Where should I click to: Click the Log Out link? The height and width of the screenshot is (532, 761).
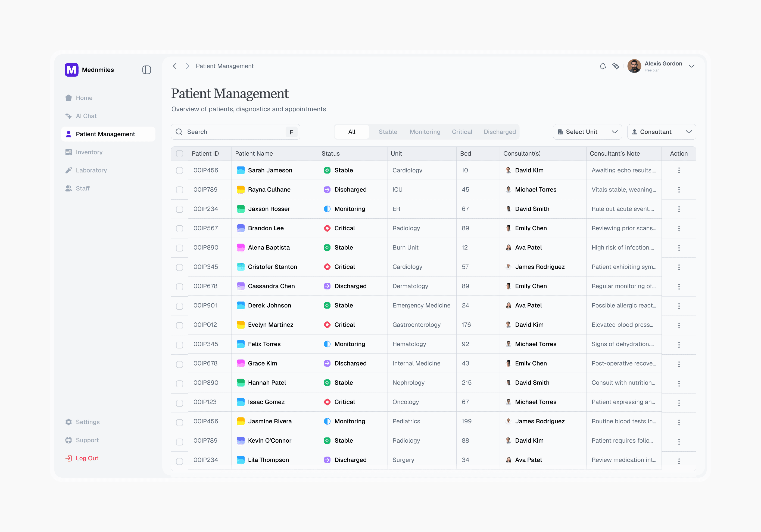(x=87, y=458)
